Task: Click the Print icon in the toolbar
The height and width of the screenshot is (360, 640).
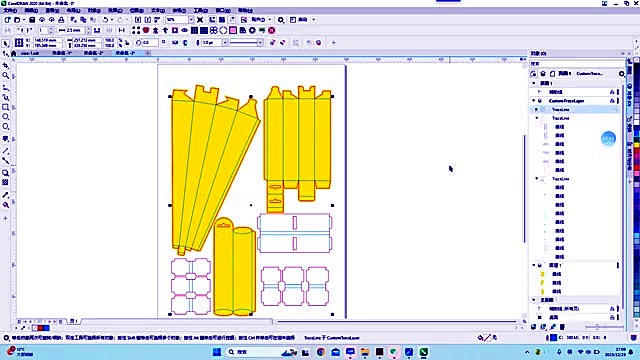Action: (x=61, y=20)
